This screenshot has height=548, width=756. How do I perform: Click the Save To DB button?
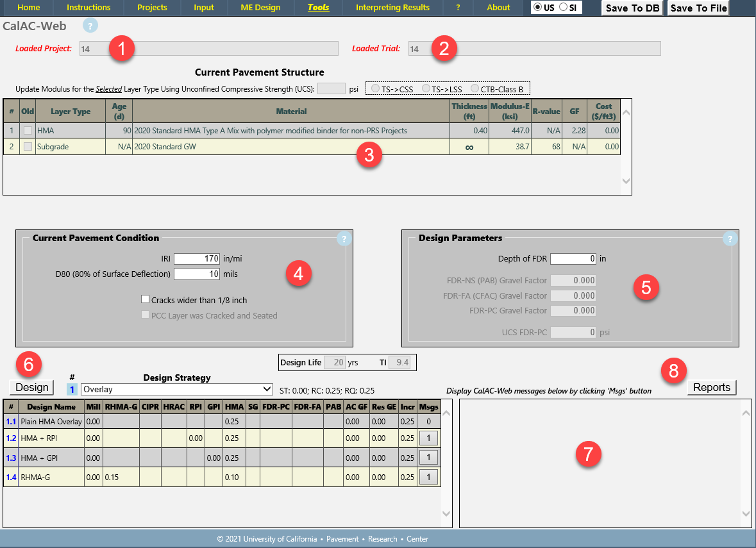[x=632, y=8]
